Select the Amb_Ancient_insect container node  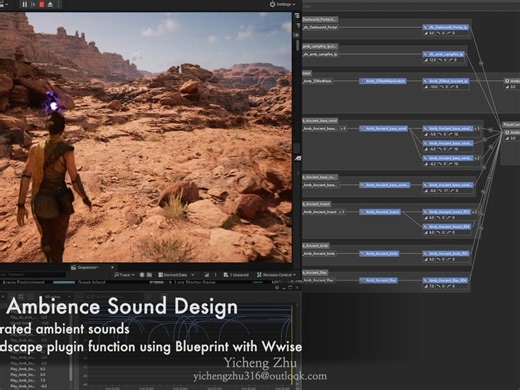coord(380,212)
